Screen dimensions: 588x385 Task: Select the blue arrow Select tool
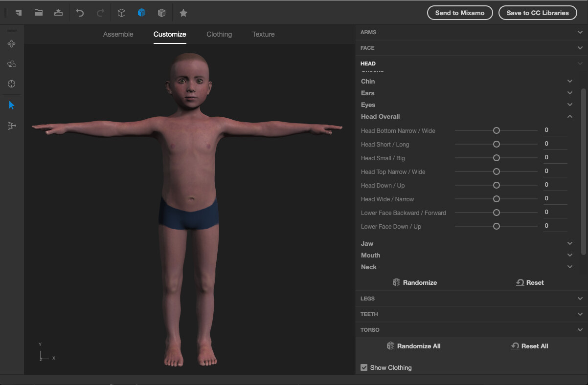pyautogui.click(x=12, y=105)
